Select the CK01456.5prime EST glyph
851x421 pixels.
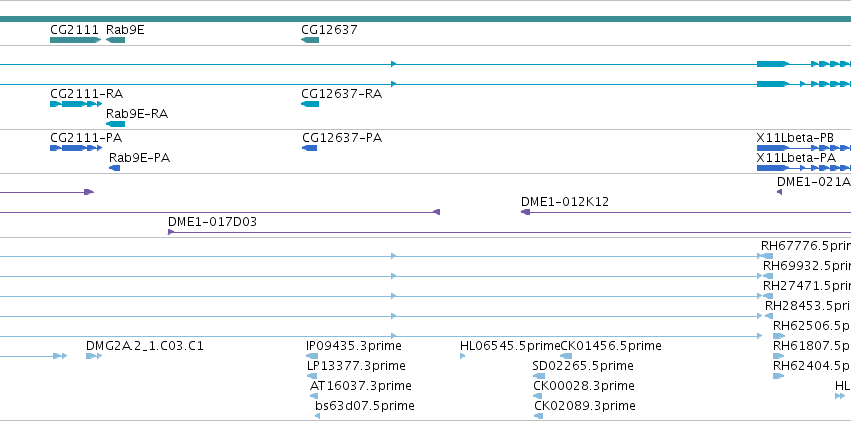pyautogui.click(x=566, y=356)
